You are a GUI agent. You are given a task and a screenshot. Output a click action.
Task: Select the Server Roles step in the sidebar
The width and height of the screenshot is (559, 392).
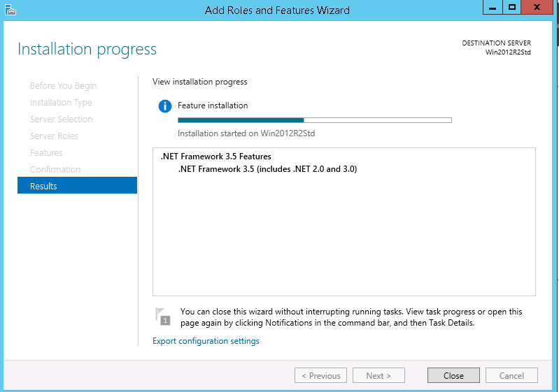pos(54,136)
